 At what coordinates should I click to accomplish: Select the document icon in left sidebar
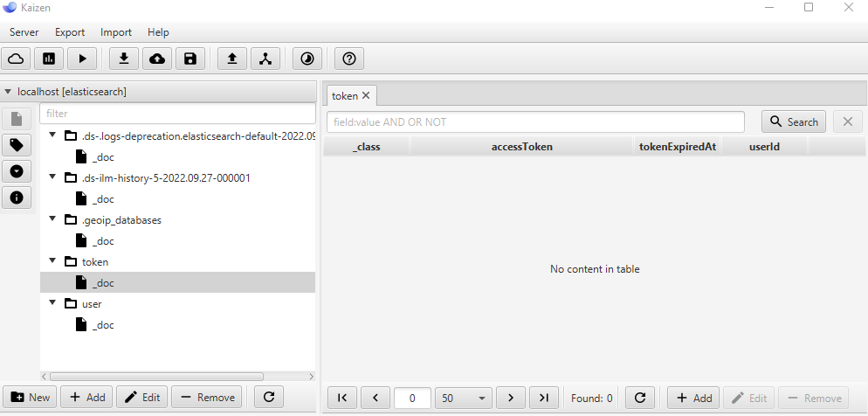(x=17, y=119)
